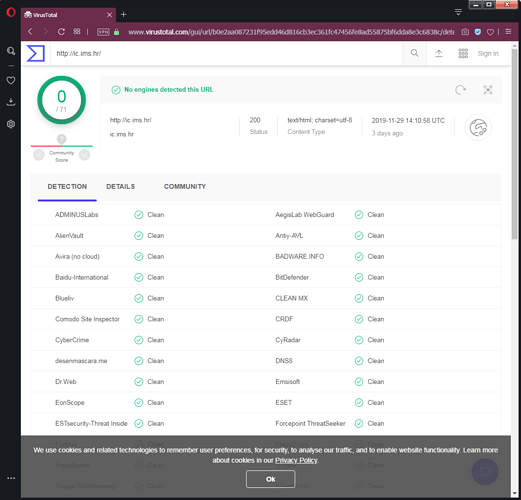Switch to the DETAILS tab
This screenshot has height=500, width=521.
coord(121,187)
